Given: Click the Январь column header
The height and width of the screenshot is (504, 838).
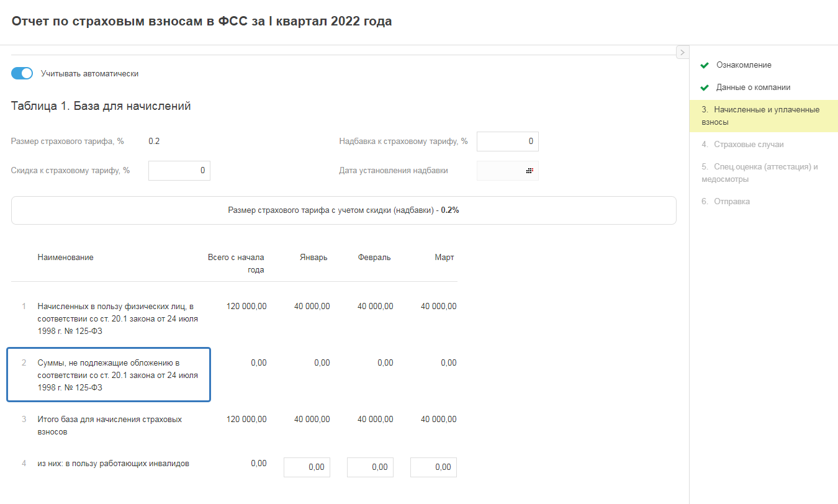Looking at the screenshot, I should pyautogui.click(x=313, y=258).
